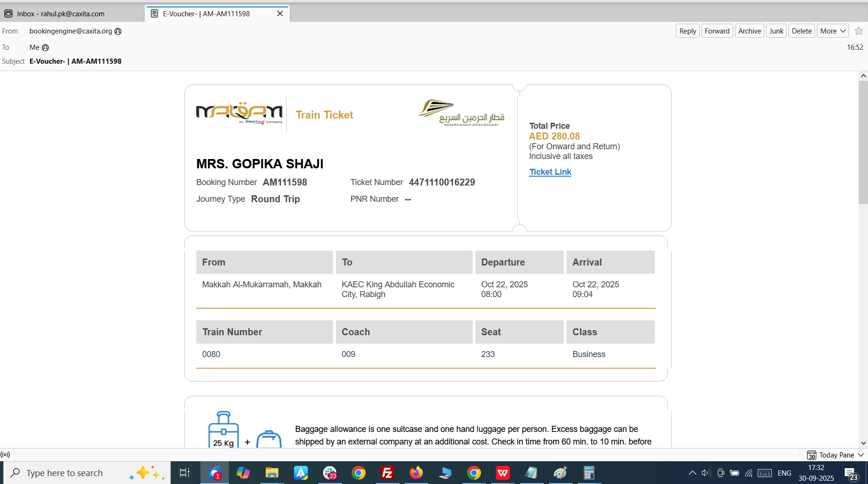This screenshot has width=868, height=484.
Task: Open the Ticket Link
Action: [x=550, y=172]
